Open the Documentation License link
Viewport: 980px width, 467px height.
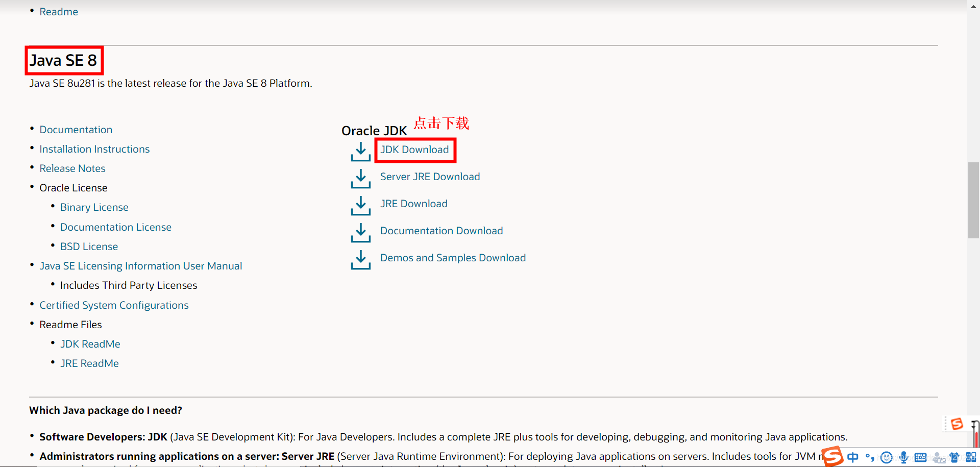coord(116,227)
